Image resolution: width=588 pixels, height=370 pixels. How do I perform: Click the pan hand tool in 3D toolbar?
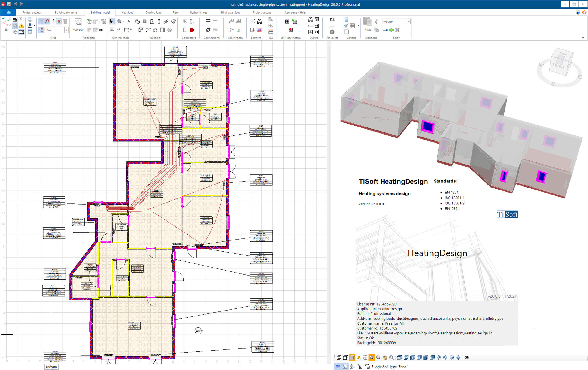pyautogui.click(x=385, y=357)
